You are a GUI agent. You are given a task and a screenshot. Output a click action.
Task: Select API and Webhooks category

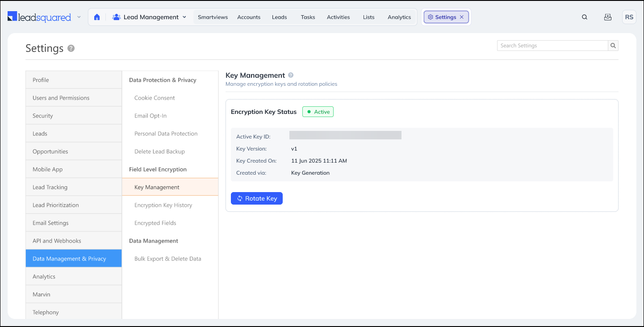(x=57, y=241)
